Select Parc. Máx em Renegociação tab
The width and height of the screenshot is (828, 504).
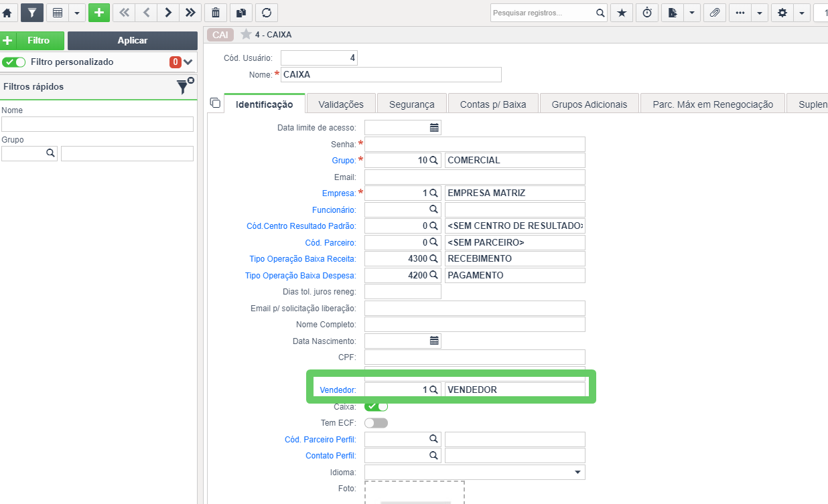pos(713,104)
